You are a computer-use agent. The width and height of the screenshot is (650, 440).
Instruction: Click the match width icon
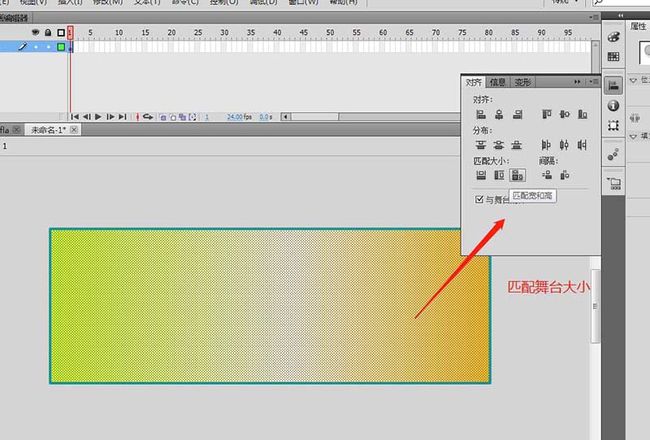coord(481,175)
